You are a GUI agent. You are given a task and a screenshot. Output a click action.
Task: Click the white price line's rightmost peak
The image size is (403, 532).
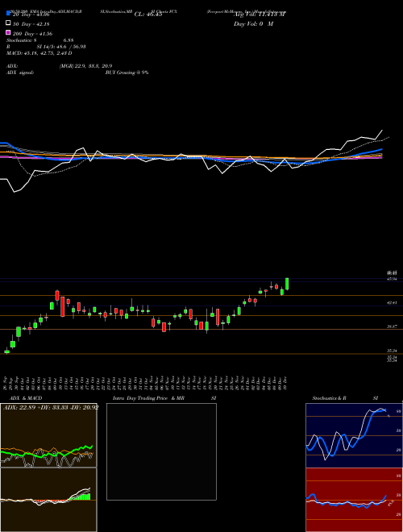382,131
